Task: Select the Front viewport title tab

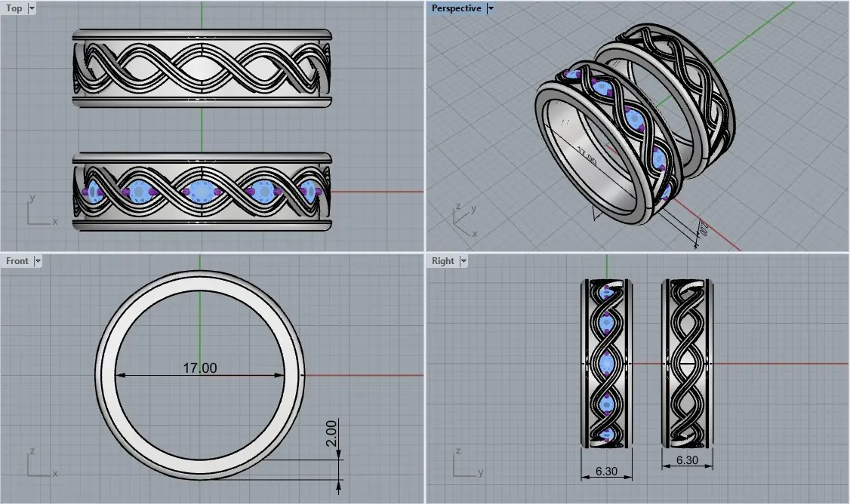Action: pyautogui.click(x=17, y=260)
